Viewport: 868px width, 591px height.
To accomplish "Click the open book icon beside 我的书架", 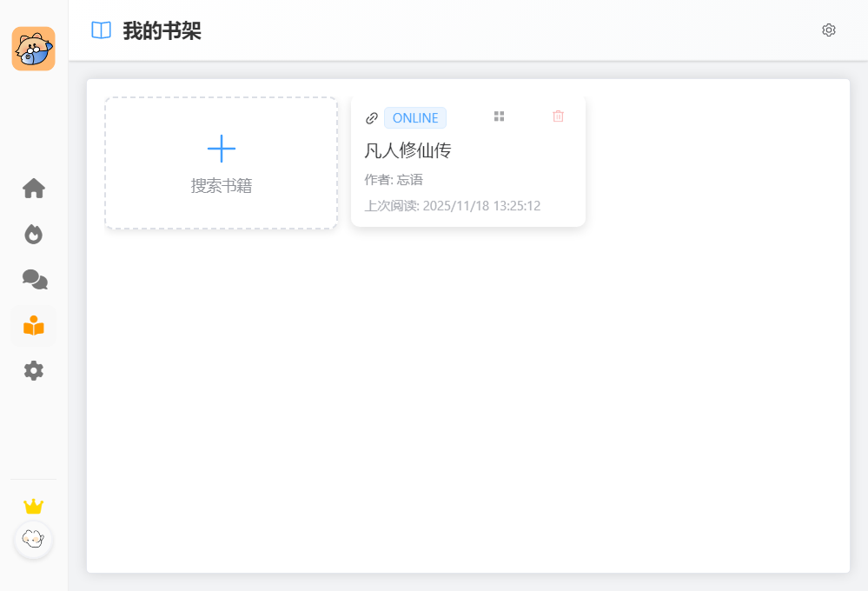I will [102, 30].
